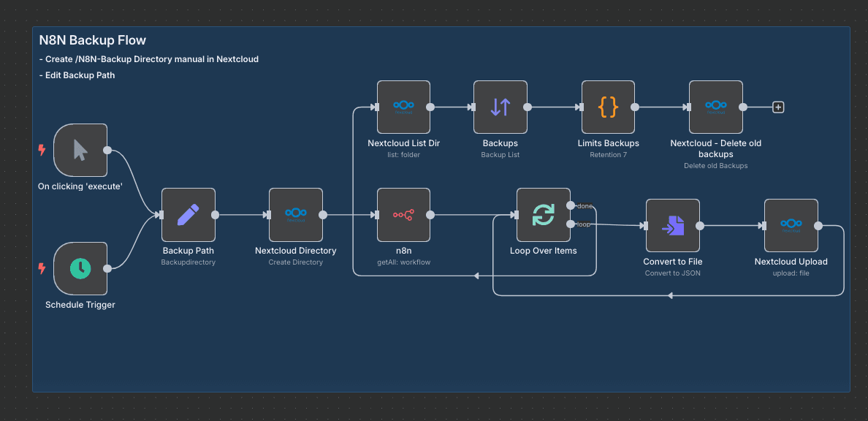Screen dimensions: 868x421
Task: Select the Nextcloud List Dir node icon
Action: [x=403, y=107]
